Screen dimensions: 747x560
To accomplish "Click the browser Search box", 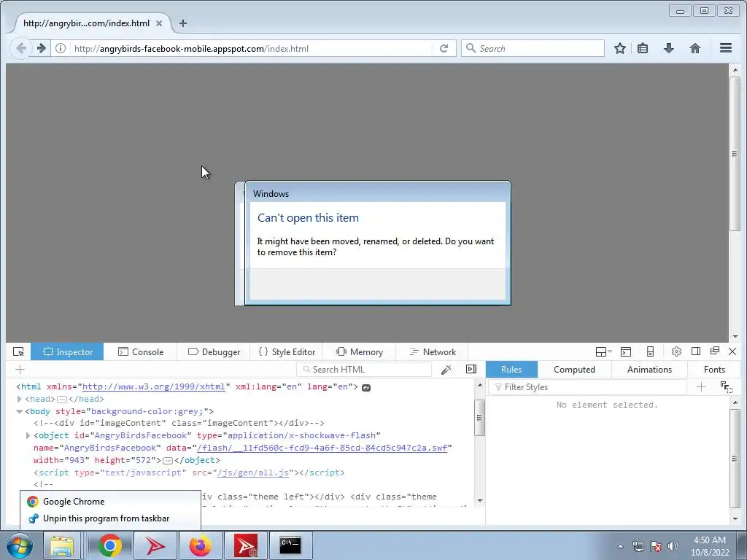I will pos(533,48).
